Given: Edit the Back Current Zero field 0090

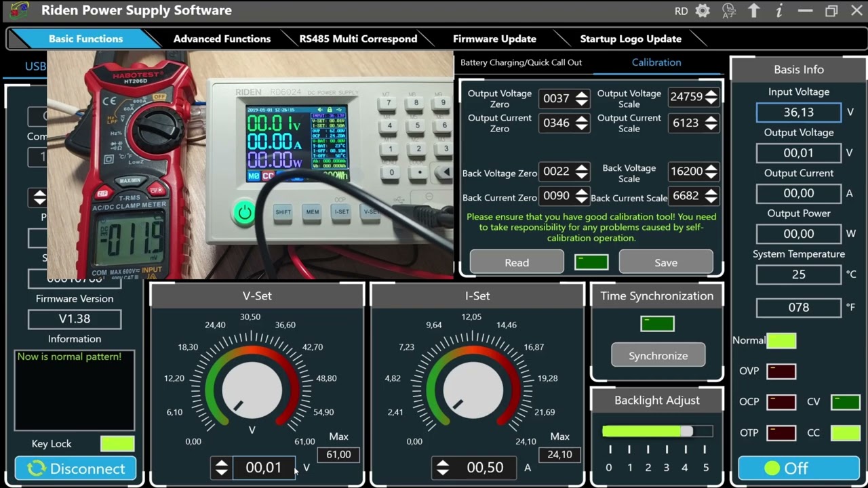Looking at the screenshot, I should click(557, 196).
